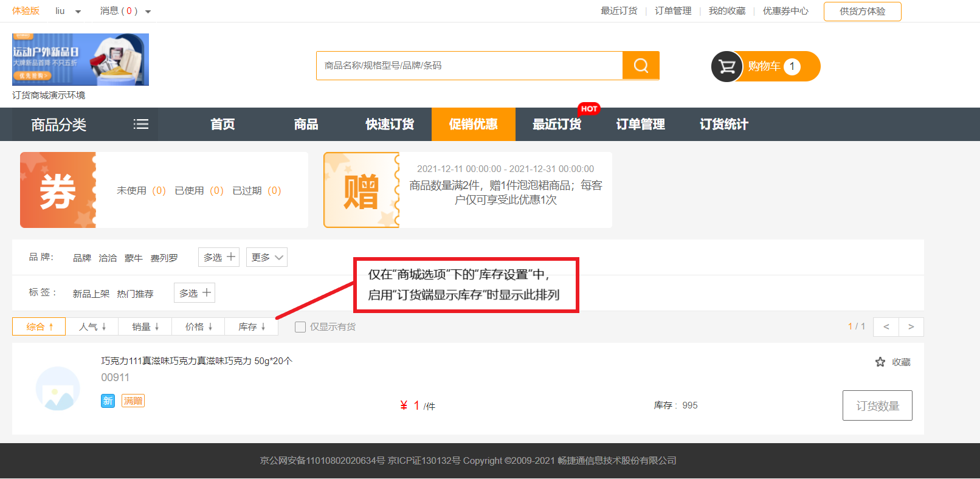The height and width of the screenshot is (479, 980).
Task: Click the category list icon beside 商品分类
Action: pyautogui.click(x=141, y=124)
